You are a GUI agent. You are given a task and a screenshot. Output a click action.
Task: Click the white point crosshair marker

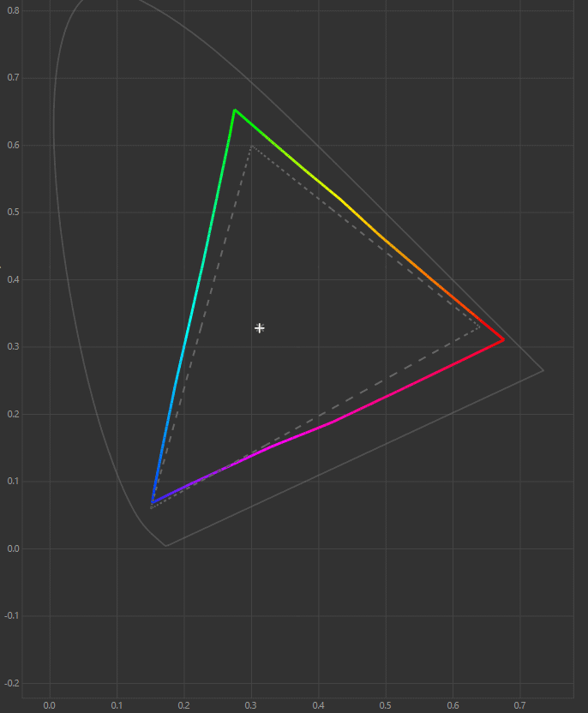coord(260,328)
